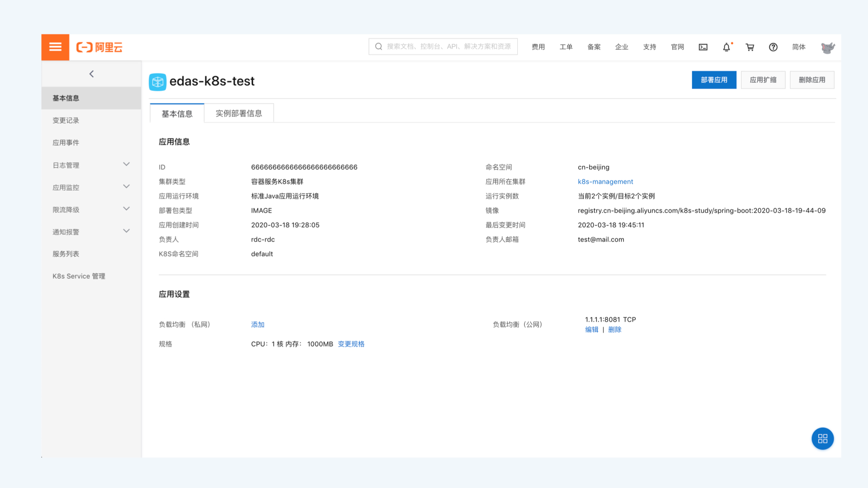Open 官网 in top navigation
Viewport: 868px width, 488px height.
(x=677, y=47)
